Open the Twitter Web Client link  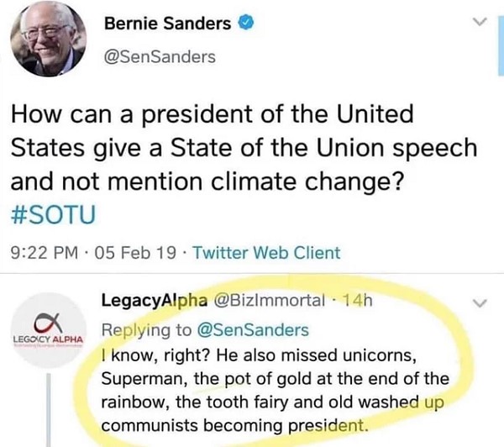pyautogui.click(x=267, y=253)
